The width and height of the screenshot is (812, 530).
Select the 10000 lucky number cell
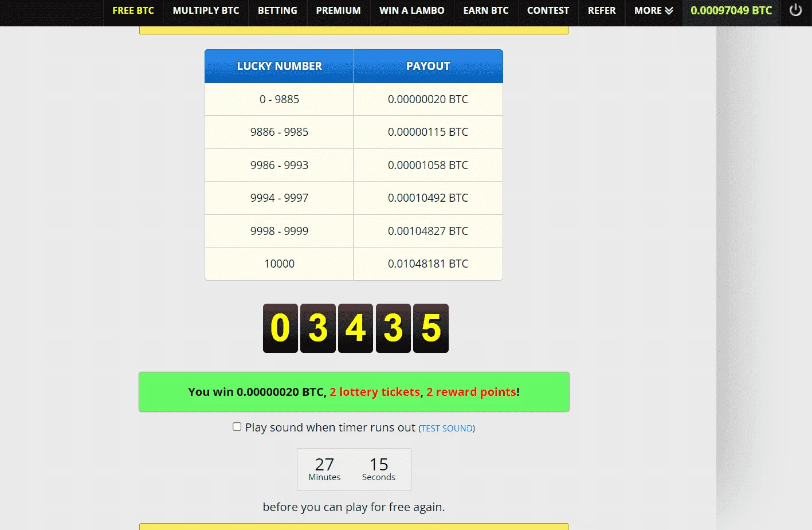tap(279, 264)
